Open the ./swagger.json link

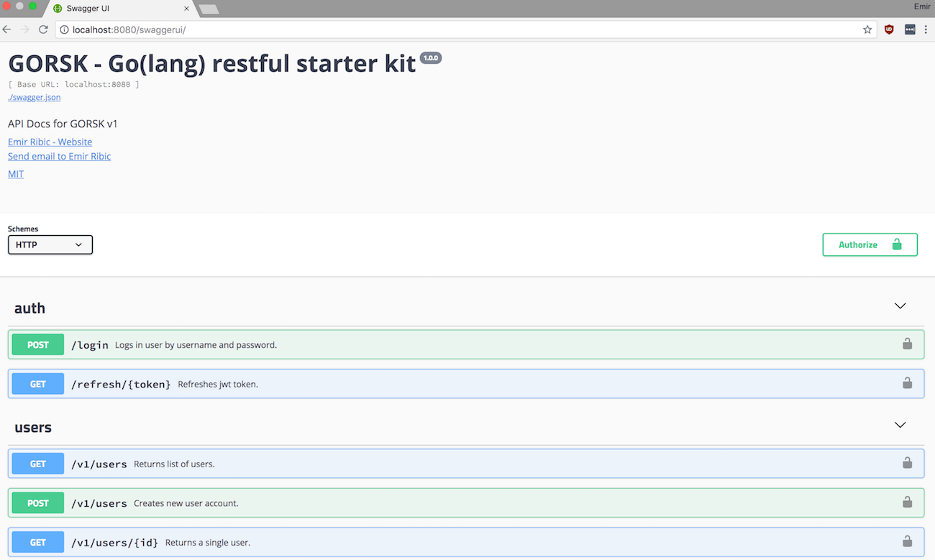[x=35, y=97]
